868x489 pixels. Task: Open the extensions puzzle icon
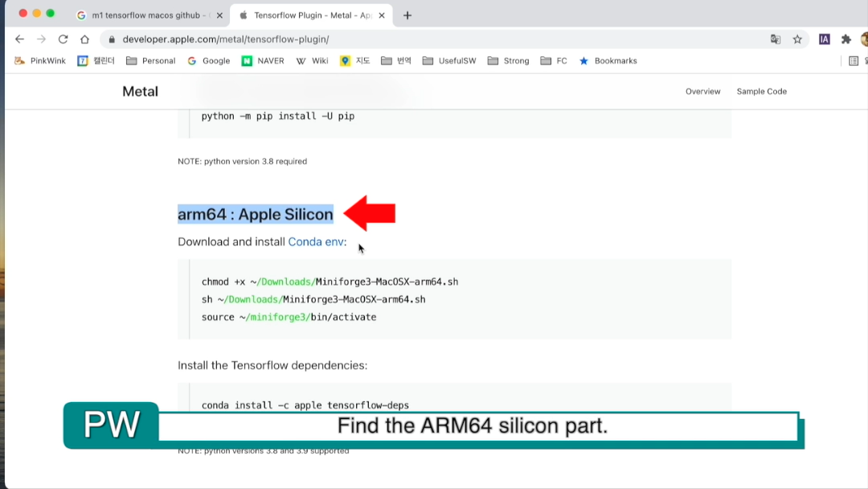845,39
